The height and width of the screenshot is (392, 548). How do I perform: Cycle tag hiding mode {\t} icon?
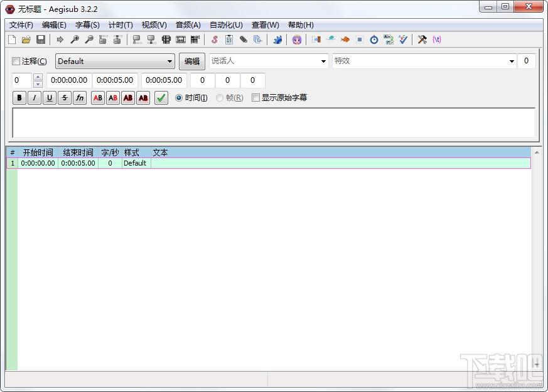[x=437, y=40]
